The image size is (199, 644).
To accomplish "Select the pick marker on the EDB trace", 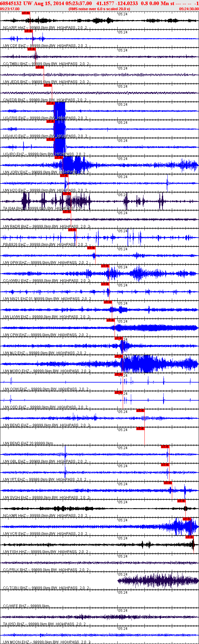I will pyautogui.click(x=48, y=85).
